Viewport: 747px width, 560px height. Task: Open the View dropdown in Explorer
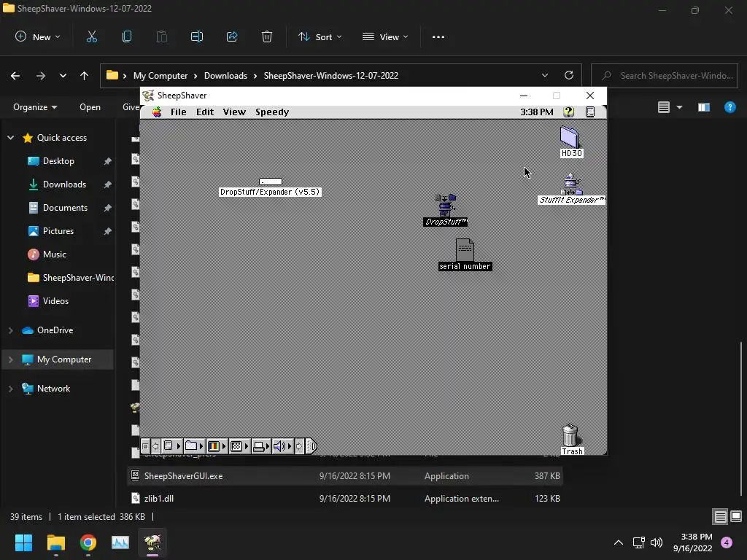(385, 36)
